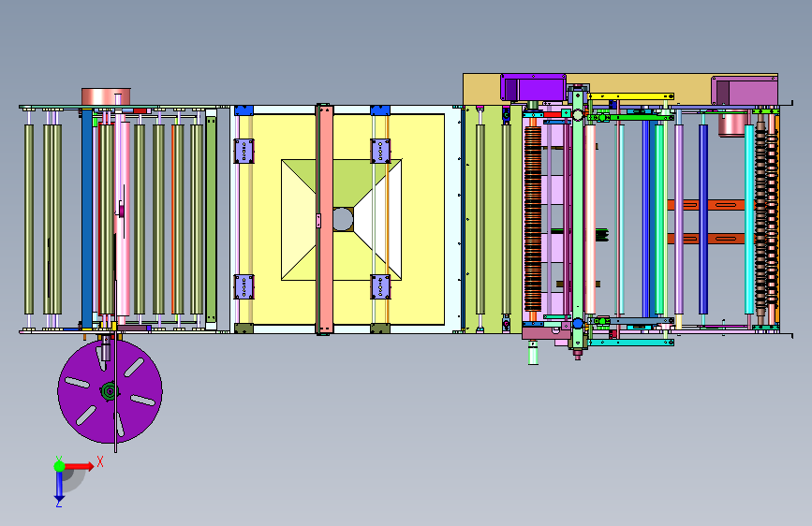Click the blue Z axis of the triad

[60, 485]
